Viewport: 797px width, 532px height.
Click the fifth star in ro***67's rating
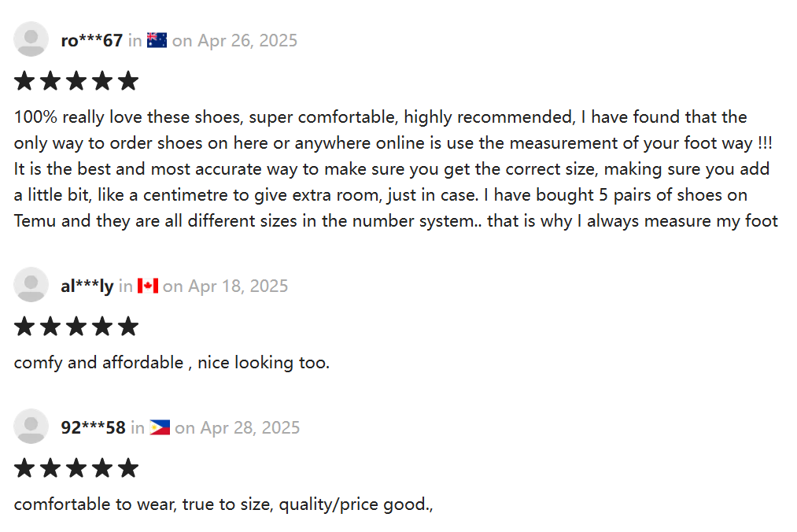point(128,81)
